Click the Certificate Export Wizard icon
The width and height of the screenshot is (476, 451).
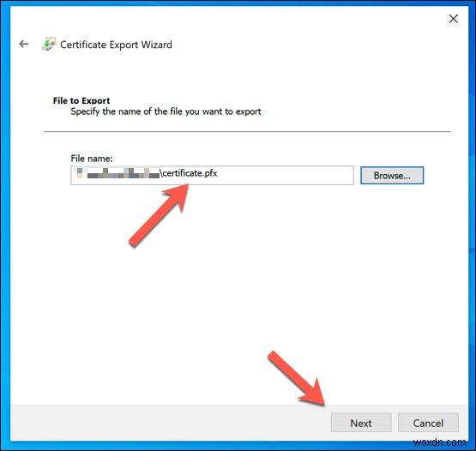click(x=49, y=44)
